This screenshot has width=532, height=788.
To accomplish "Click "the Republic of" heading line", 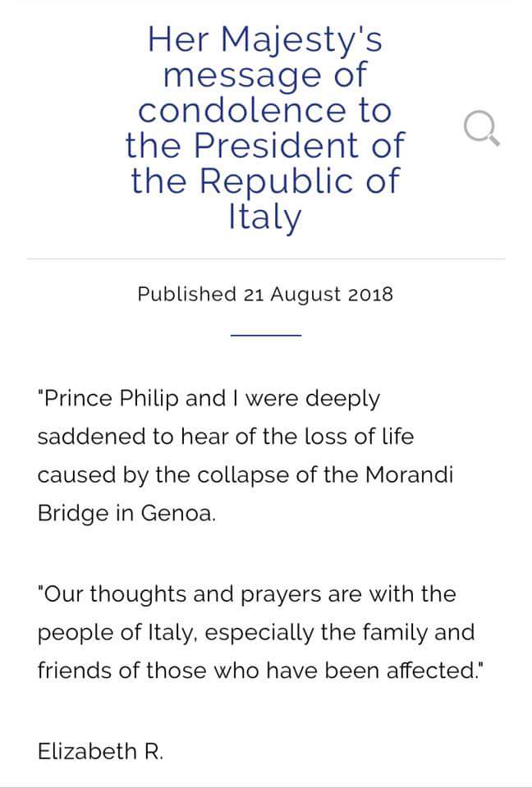I will click(x=264, y=182).
